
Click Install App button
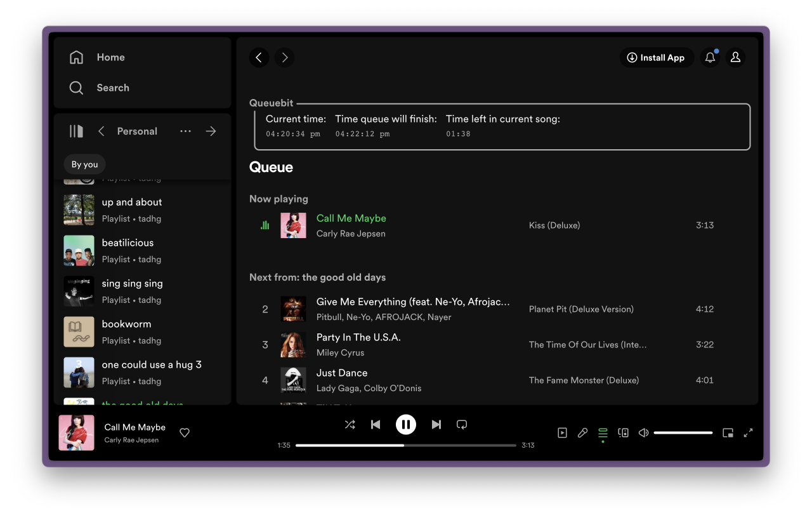tap(657, 58)
